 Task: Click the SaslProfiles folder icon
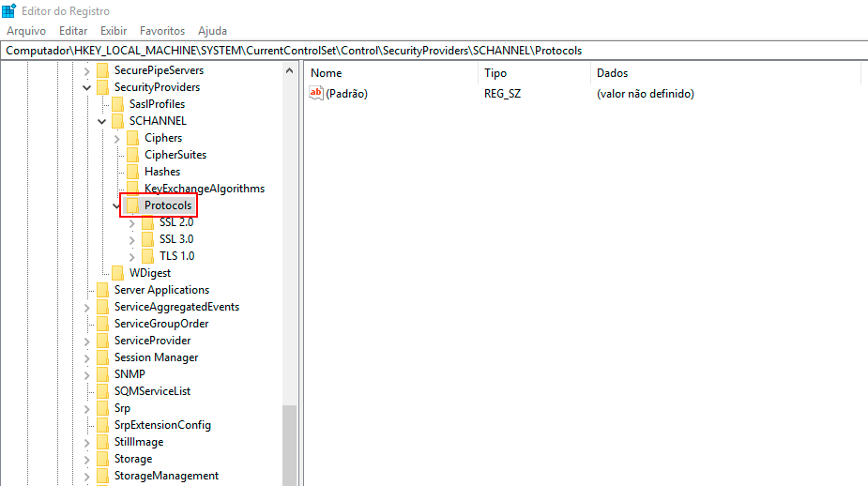pos(117,104)
